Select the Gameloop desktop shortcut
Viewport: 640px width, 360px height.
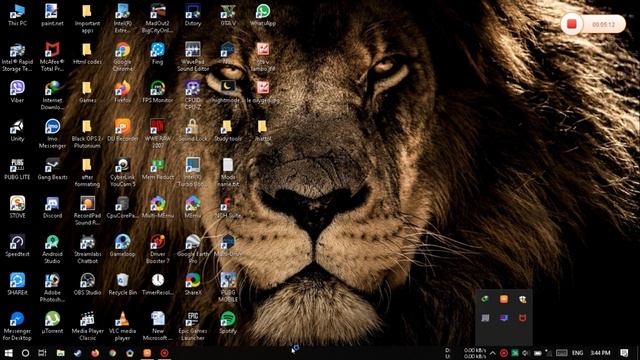(122, 246)
